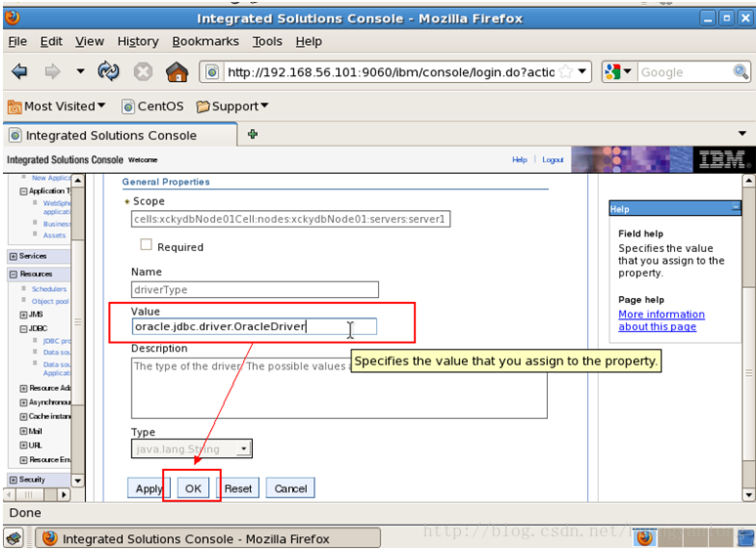Select Firefox window in the taskbar
The image size is (756, 550).
pos(208,538)
